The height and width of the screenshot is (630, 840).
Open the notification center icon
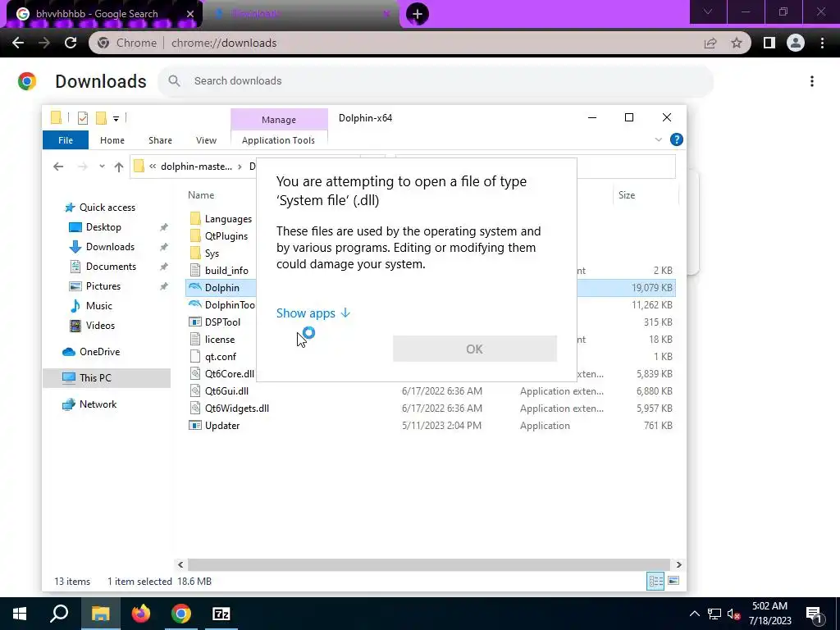coord(815,614)
